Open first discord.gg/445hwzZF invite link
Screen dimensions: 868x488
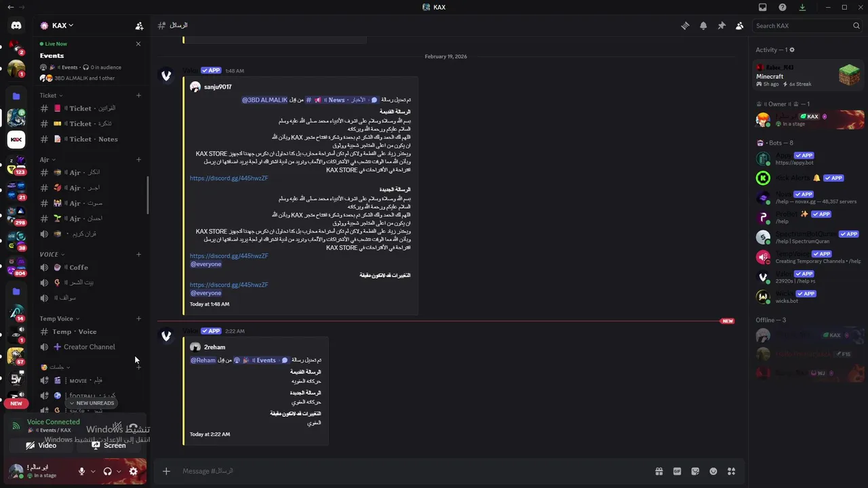[229, 178]
